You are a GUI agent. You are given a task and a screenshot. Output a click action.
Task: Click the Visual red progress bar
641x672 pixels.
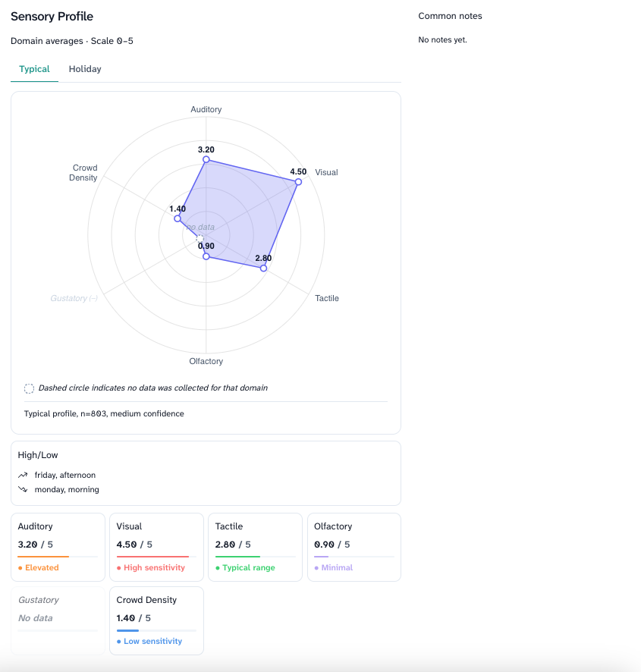(156, 557)
